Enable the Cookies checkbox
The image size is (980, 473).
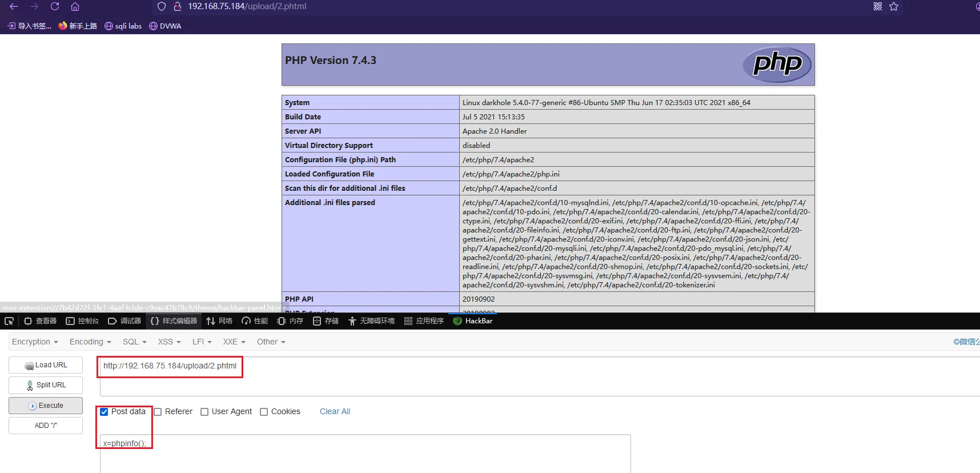(264, 412)
